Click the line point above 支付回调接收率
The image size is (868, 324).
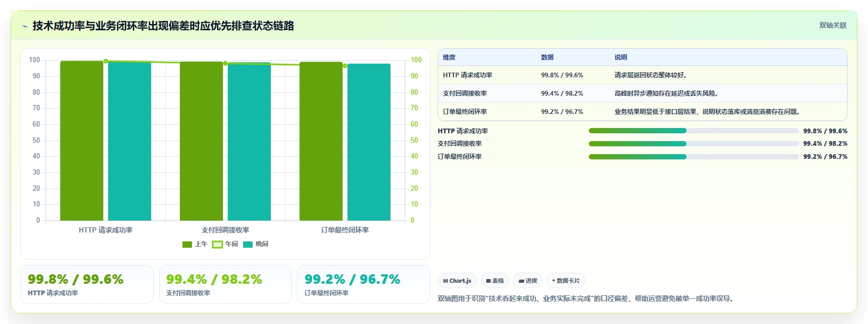[225, 63]
